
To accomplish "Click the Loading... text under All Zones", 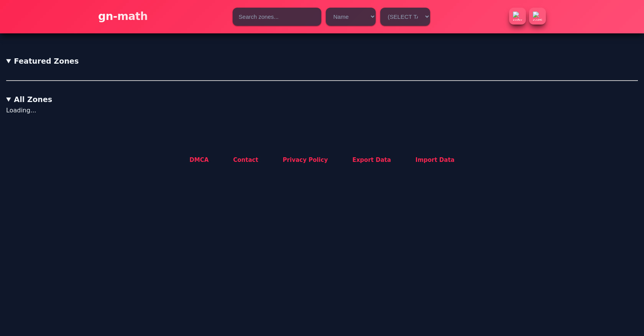I will [x=21, y=110].
